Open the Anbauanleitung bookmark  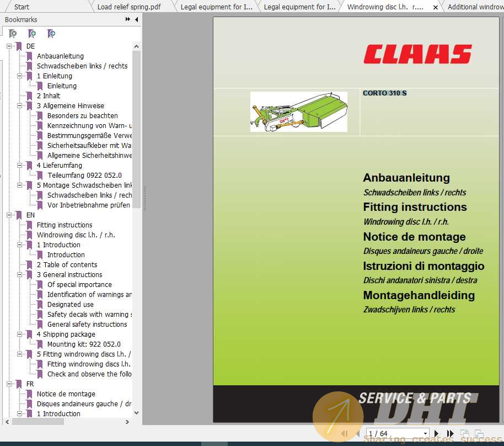point(60,56)
